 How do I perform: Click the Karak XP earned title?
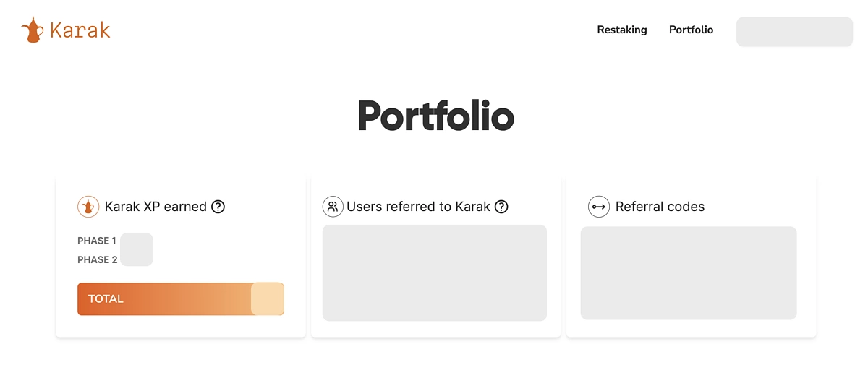click(x=156, y=207)
